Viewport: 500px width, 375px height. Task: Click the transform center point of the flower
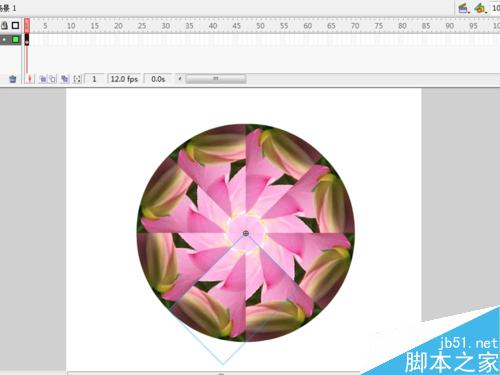tap(246, 233)
